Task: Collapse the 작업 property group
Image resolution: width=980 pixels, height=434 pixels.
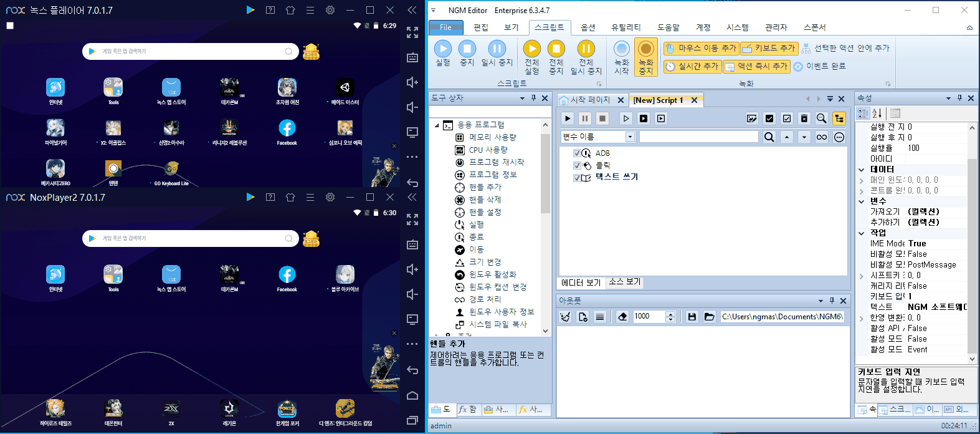Action: pos(862,233)
